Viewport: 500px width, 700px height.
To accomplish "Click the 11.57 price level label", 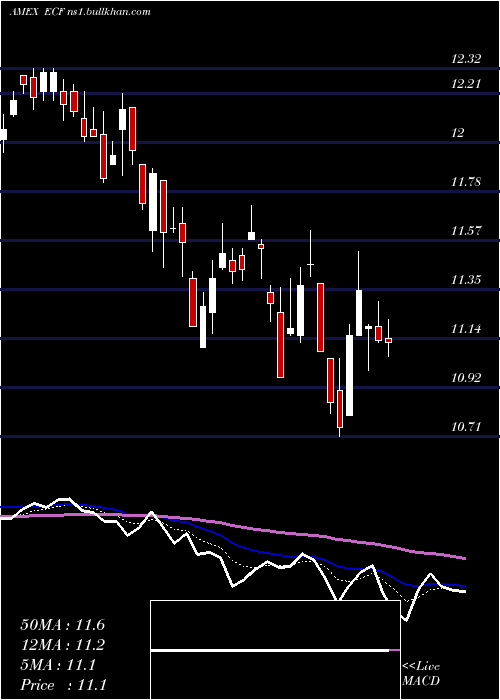I will pos(466,231).
